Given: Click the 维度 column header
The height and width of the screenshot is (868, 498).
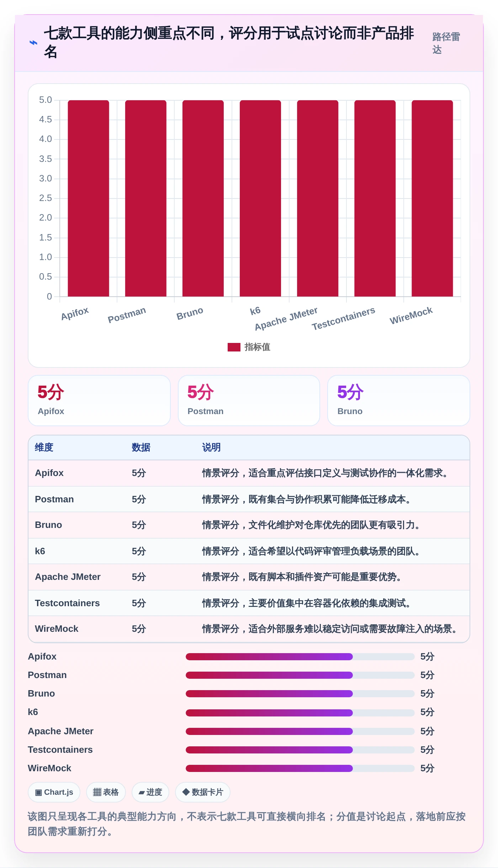Looking at the screenshot, I should 44,447.
